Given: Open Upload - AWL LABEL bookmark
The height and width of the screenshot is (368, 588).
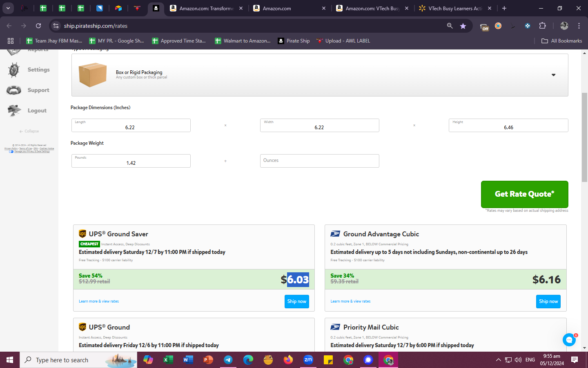Looking at the screenshot, I should click(x=343, y=41).
